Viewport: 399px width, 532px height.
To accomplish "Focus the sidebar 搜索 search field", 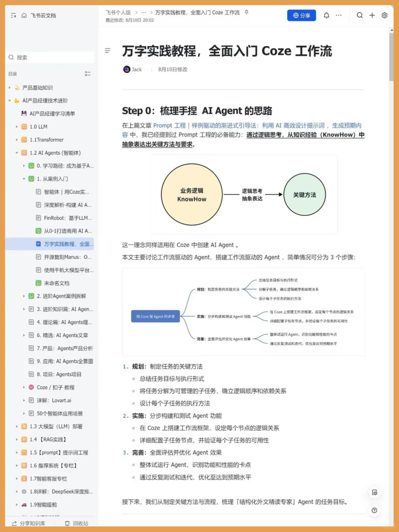I will pyautogui.click(x=51, y=57).
